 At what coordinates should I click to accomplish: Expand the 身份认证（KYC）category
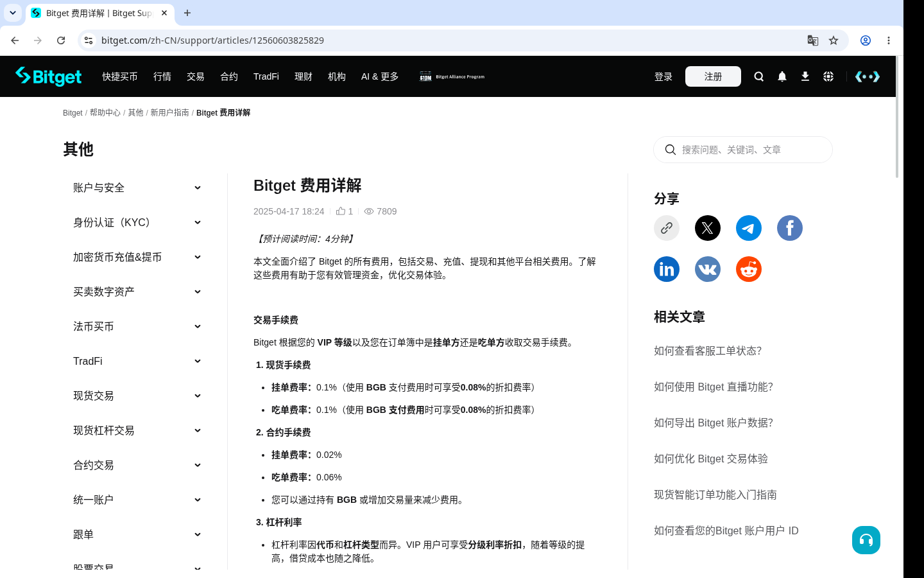tap(137, 222)
